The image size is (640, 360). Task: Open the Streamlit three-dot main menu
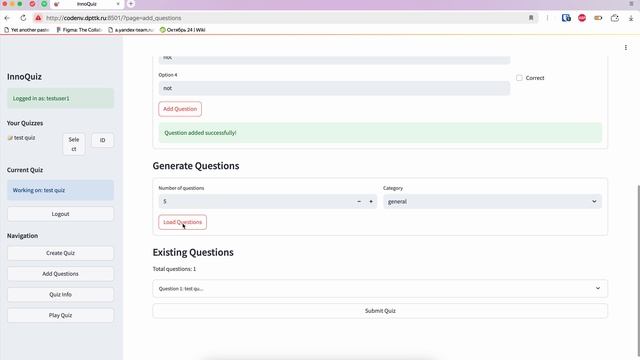(626, 48)
